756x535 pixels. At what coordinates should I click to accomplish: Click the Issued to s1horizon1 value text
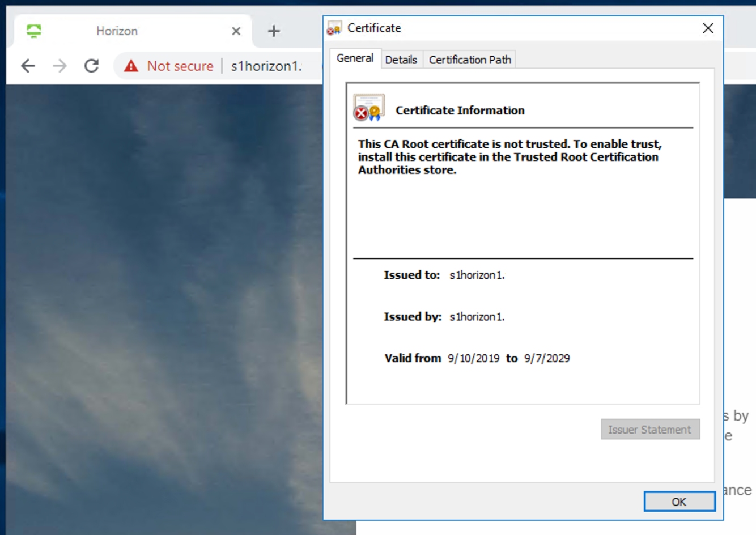(x=477, y=275)
